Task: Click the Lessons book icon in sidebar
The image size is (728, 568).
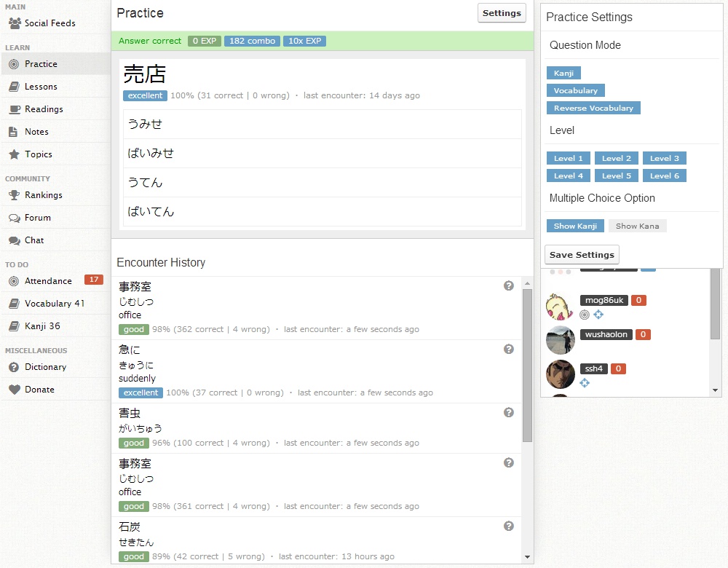Action: tap(14, 87)
